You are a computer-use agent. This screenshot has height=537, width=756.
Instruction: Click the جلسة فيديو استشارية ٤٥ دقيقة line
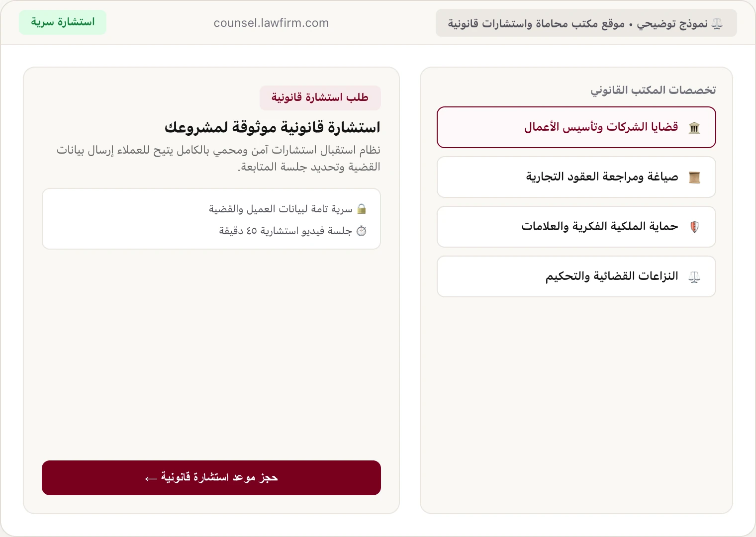[285, 231]
